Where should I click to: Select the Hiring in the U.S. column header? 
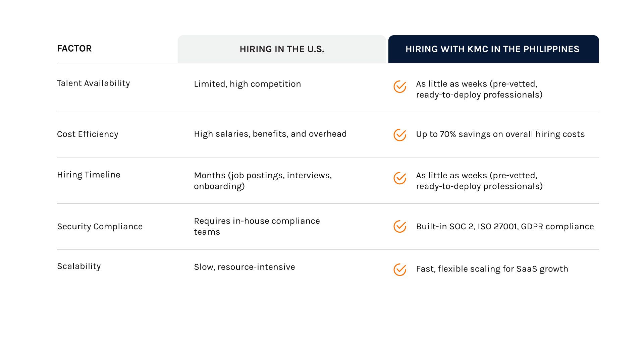(x=282, y=49)
